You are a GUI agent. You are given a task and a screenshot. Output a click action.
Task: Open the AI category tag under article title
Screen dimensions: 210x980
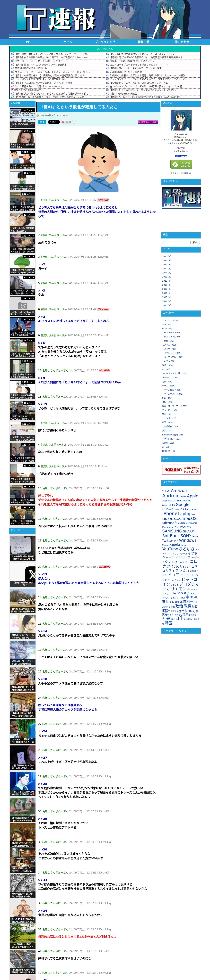pos(67,115)
